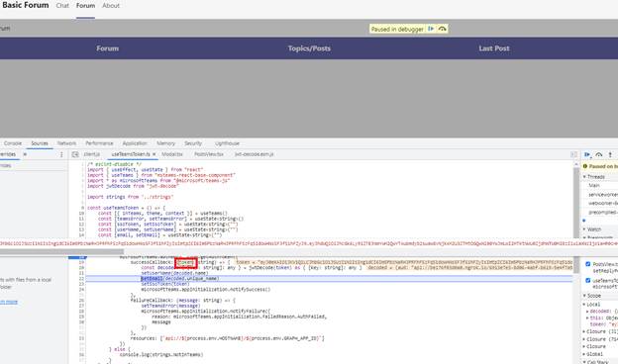Close the useTeamsToken.ts file tab

click(x=154, y=154)
